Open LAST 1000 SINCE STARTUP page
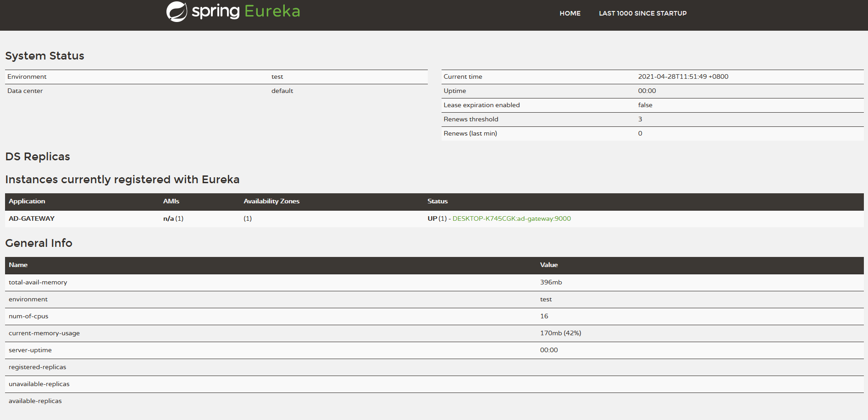 (642, 13)
